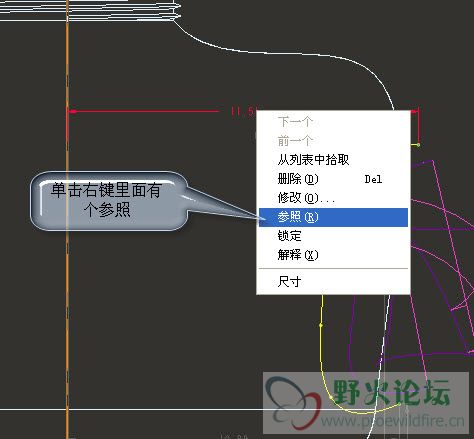
Task: Click the green 野火论坛 watermark text
Action: click(392, 392)
